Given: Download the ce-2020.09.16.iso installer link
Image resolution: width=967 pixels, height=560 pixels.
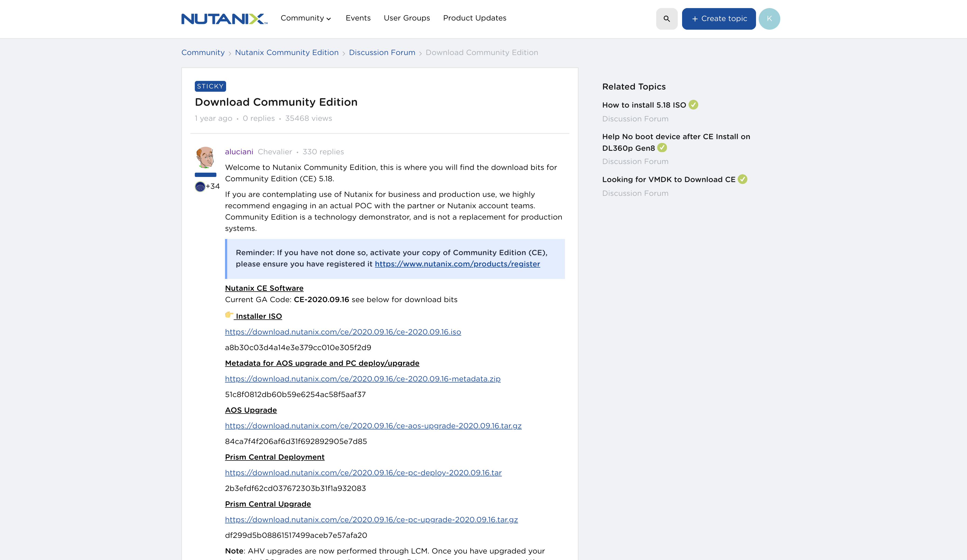Looking at the screenshot, I should [343, 332].
